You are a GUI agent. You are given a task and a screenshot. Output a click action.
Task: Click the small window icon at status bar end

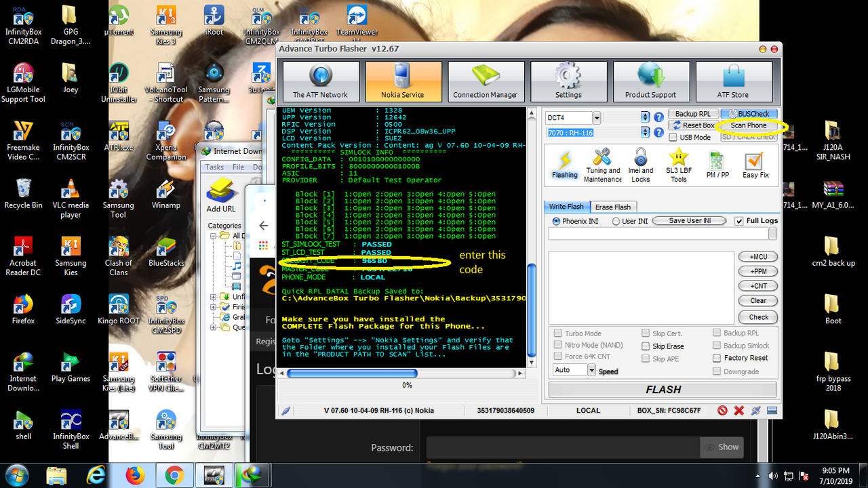point(772,410)
